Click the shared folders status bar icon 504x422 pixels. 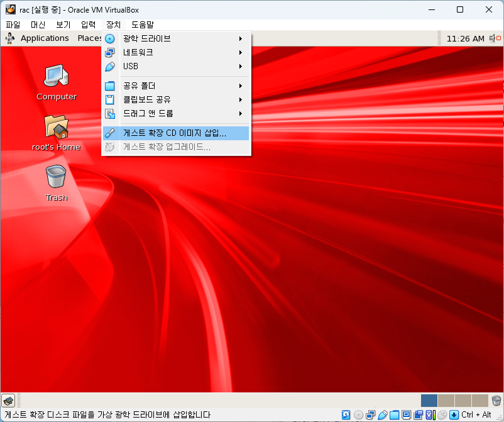[395, 415]
